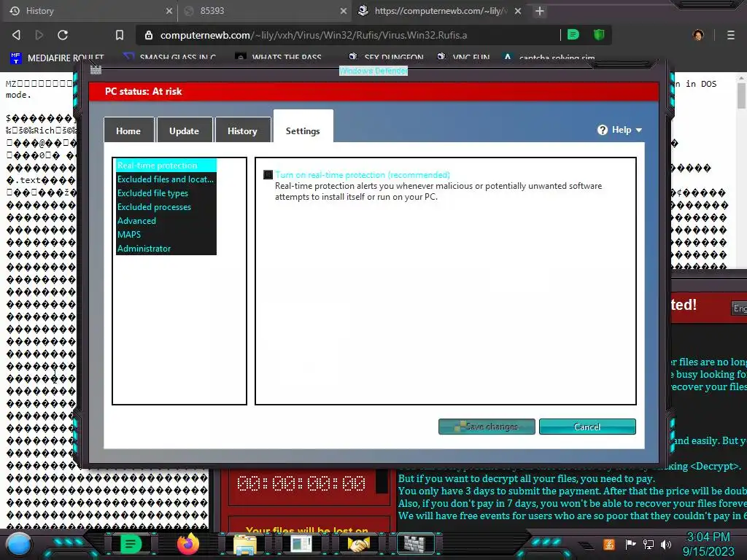Toggle Turn on real-time protection checkbox
The height and width of the screenshot is (560, 747).
tap(268, 175)
